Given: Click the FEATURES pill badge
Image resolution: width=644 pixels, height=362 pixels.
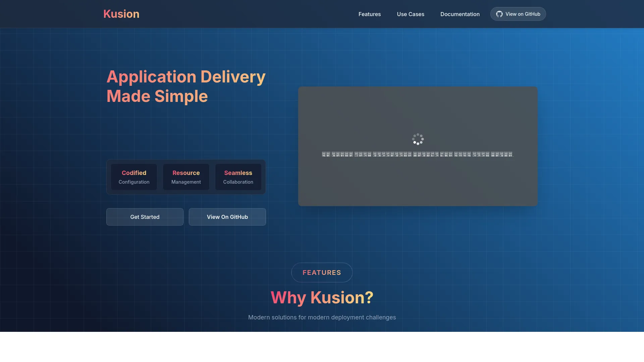Looking at the screenshot, I should click(x=322, y=273).
